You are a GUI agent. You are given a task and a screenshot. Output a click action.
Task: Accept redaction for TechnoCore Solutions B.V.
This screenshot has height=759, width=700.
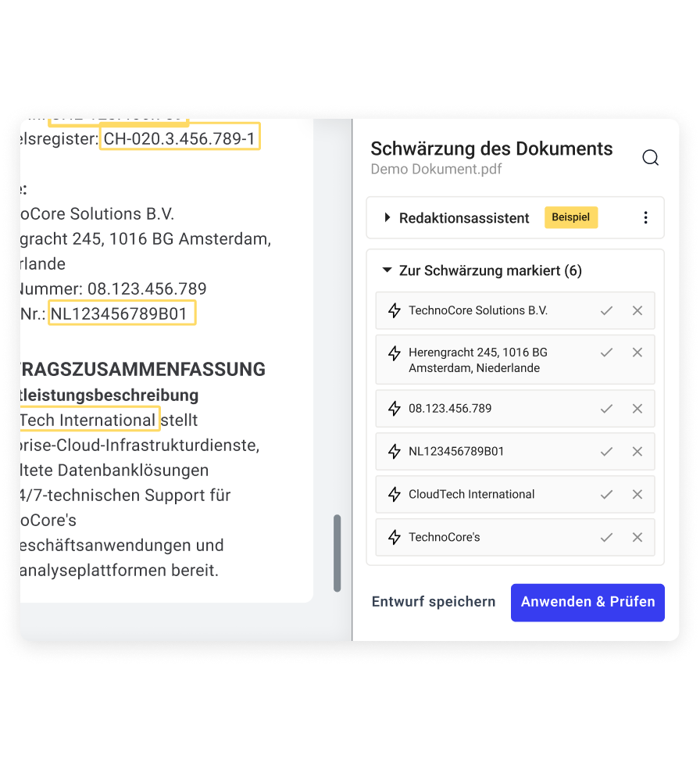(606, 311)
